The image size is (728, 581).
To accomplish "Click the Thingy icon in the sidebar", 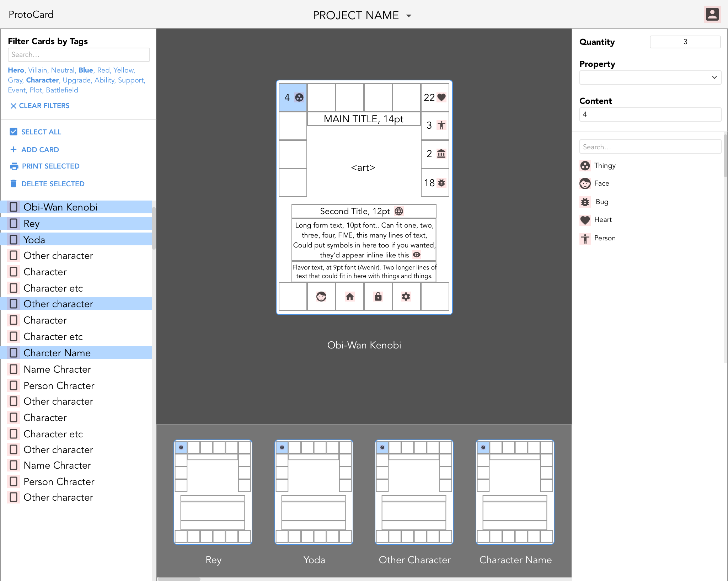I will (585, 165).
